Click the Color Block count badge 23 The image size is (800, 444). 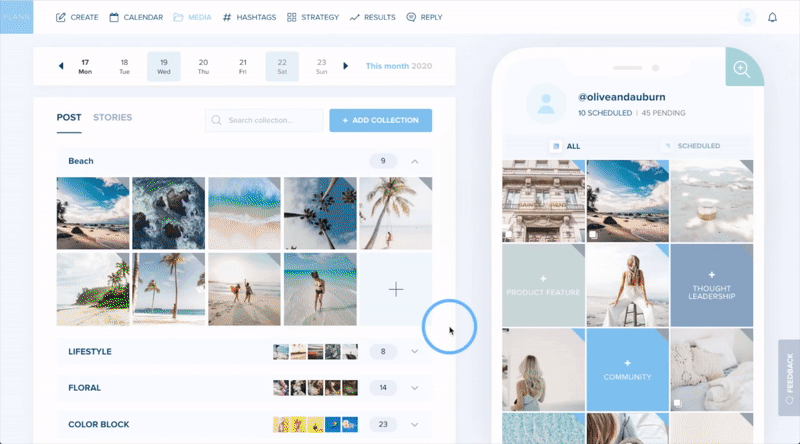[x=383, y=425]
